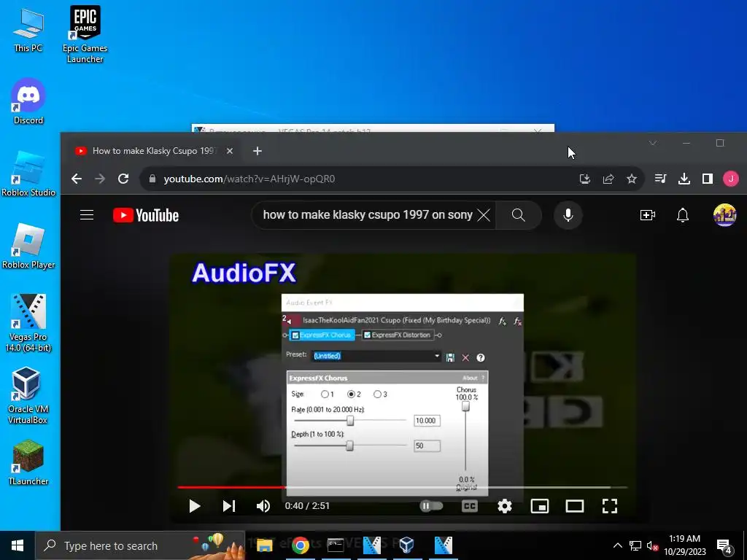Skip to the next video
The width and height of the screenshot is (747, 560).
coord(229,506)
